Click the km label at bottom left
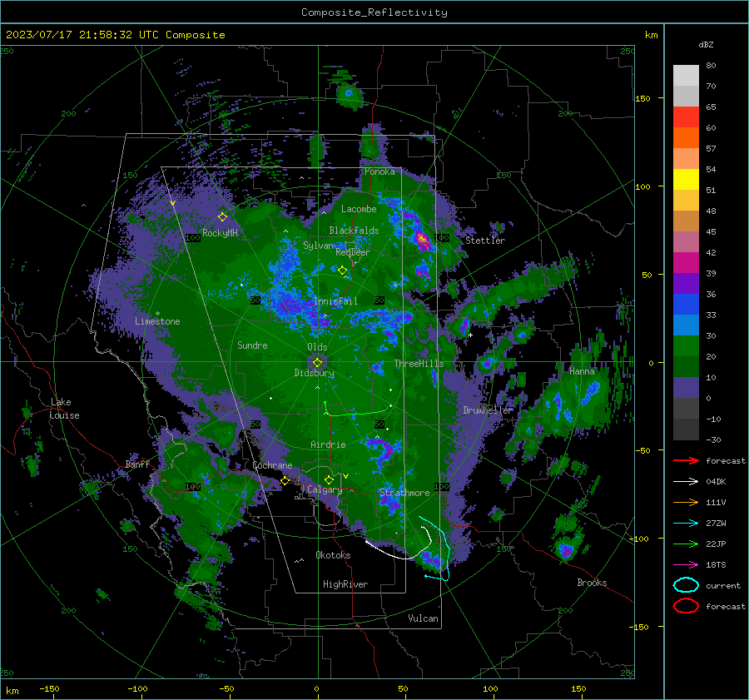Viewport: 749px width, 700px height. pyautogui.click(x=12, y=691)
